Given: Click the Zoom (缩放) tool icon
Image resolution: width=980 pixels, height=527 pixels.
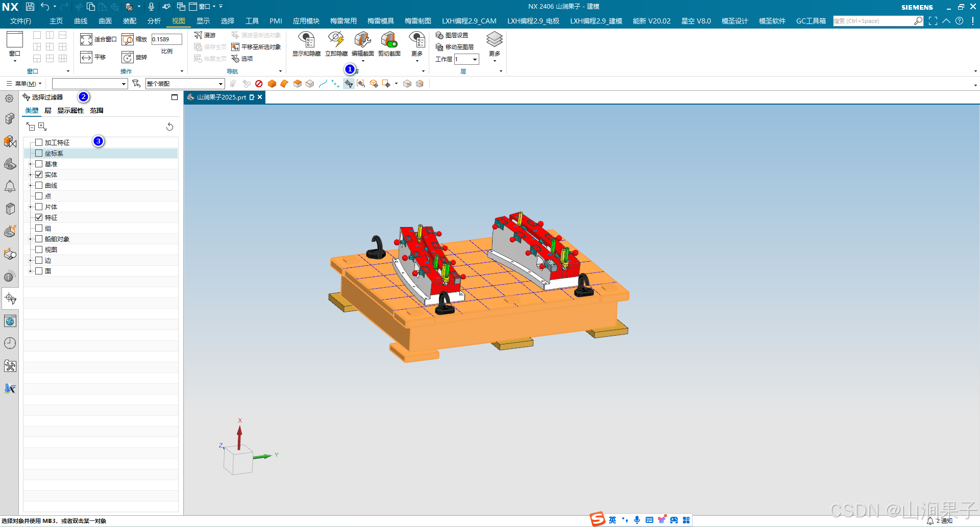Looking at the screenshot, I should 128,39.
